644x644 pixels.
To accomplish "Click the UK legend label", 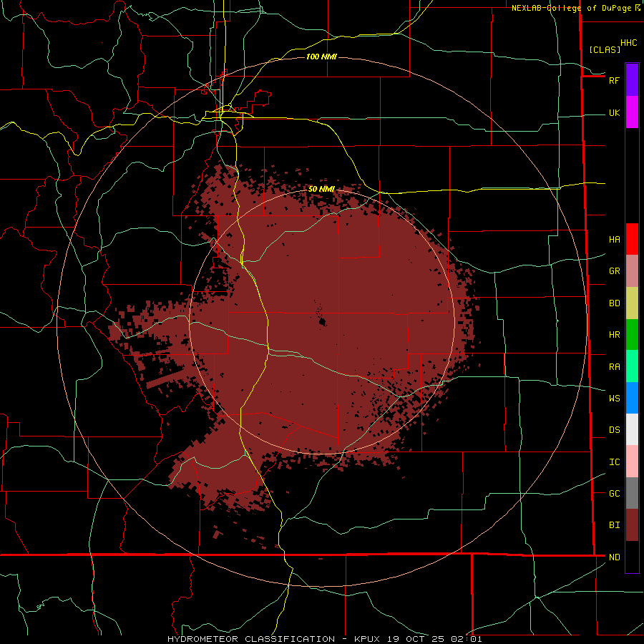I will tap(614, 113).
